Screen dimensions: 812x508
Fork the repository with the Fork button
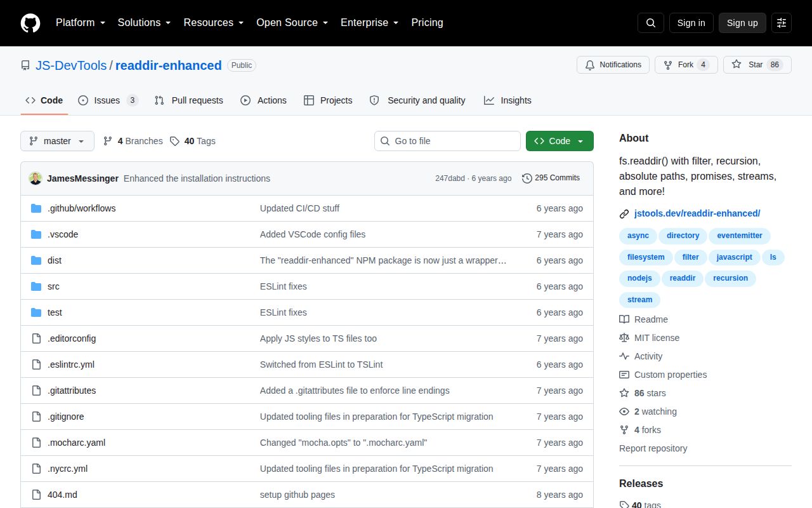click(x=686, y=65)
